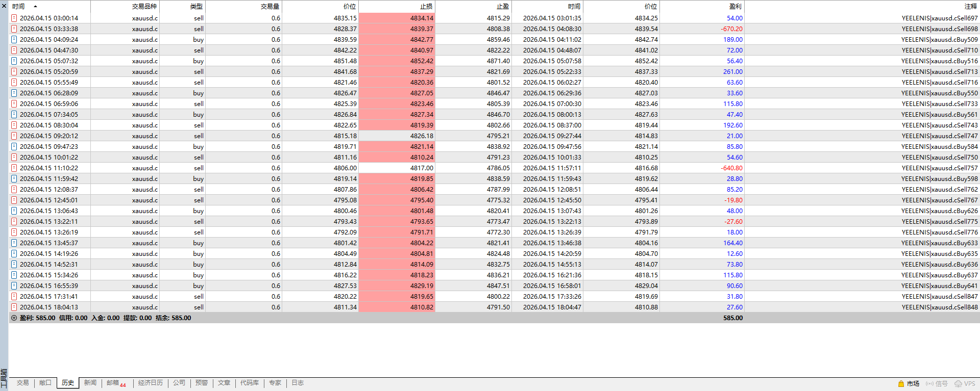
Task: Click order icon for the 14:52:31 row
Action: (x=14, y=264)
